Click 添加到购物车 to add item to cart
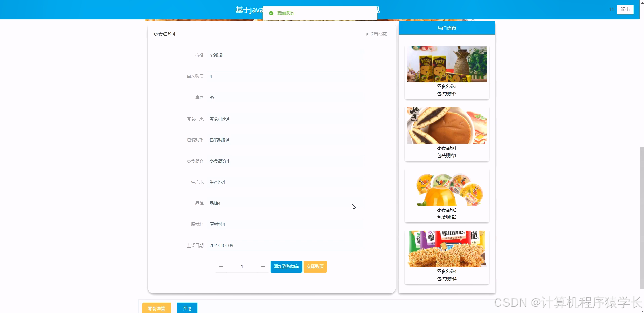Image resolution: width=644 pixels, height=313 pixels. pyautogui.click(x=286, y=266)
